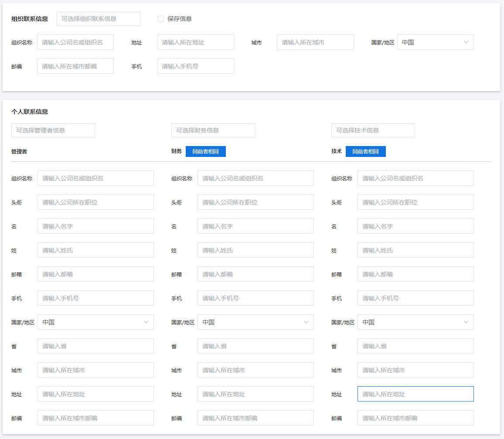
Task: Click 财务 省 input field
Action: click(x=255, y=346)
